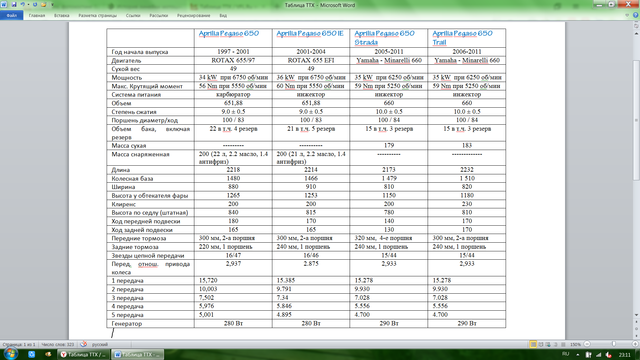Viewport: 640px width, 360px height.
Task: Switch to Full Screen Reading view icon
Action: [x=541, y=344]
